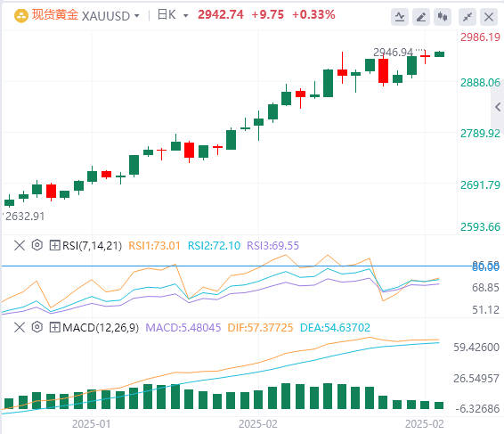Expand the right side panel chevron
The image size is (504, 434).
tap(498, 107)
